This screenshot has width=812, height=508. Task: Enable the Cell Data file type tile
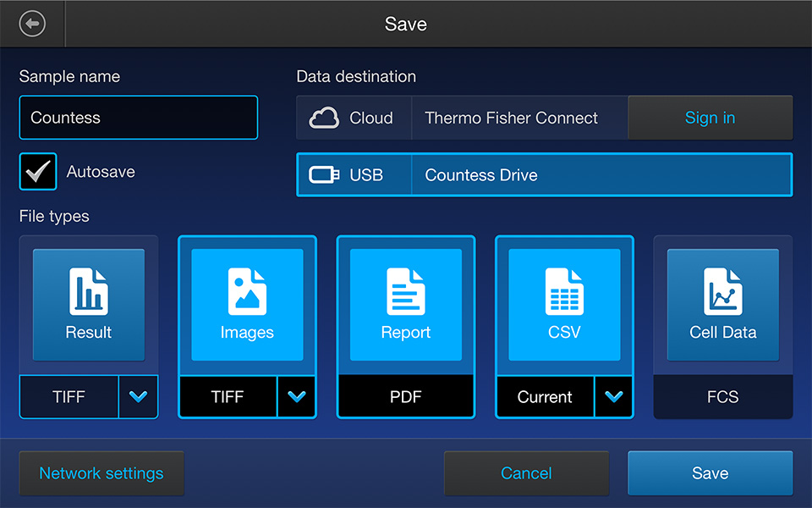(723, 305)
